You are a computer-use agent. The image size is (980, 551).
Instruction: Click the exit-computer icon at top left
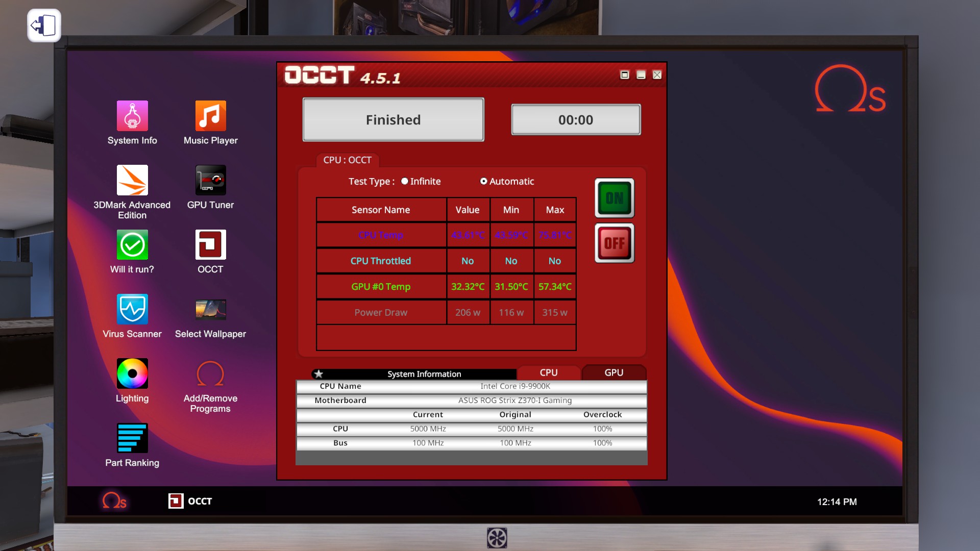(x=44, y=26)
